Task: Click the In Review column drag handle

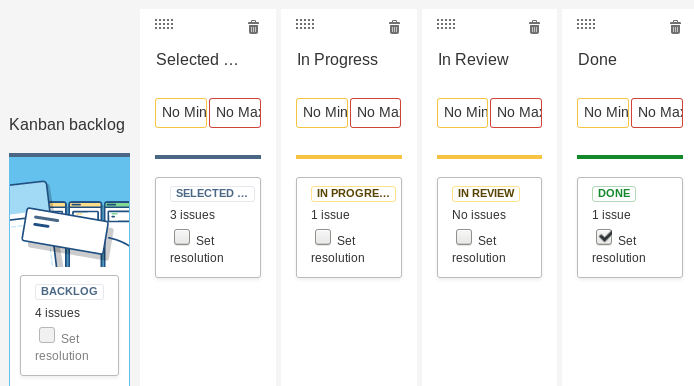Action: point(446,24)
